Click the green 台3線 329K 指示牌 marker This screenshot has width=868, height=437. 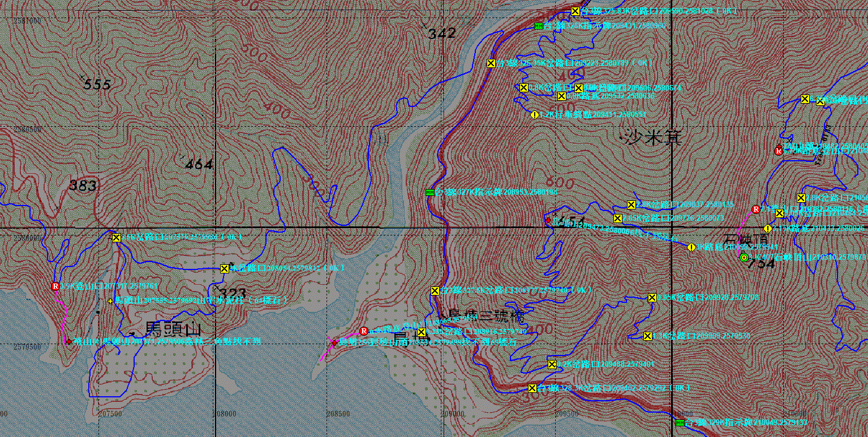point(680,423)
